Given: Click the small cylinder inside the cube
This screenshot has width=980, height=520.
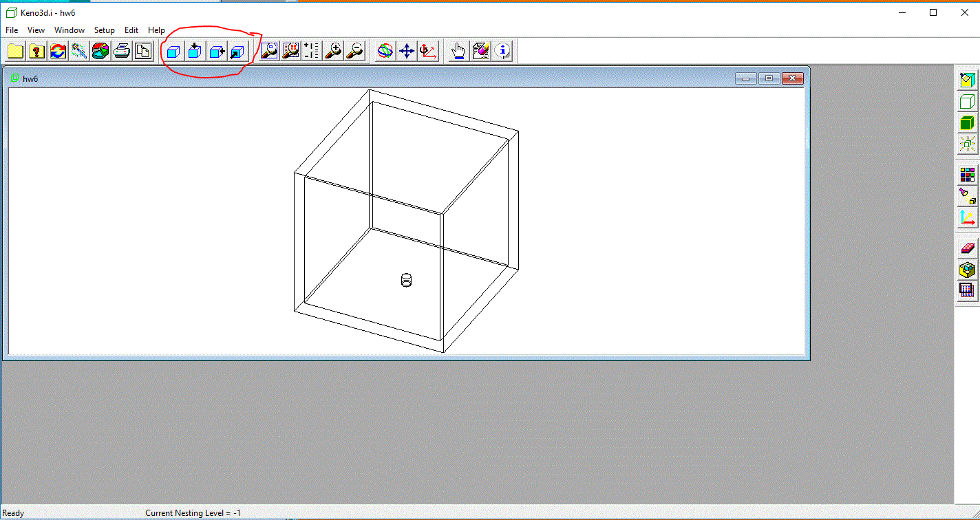Looking at the screenshot, I should coord(406,280).
